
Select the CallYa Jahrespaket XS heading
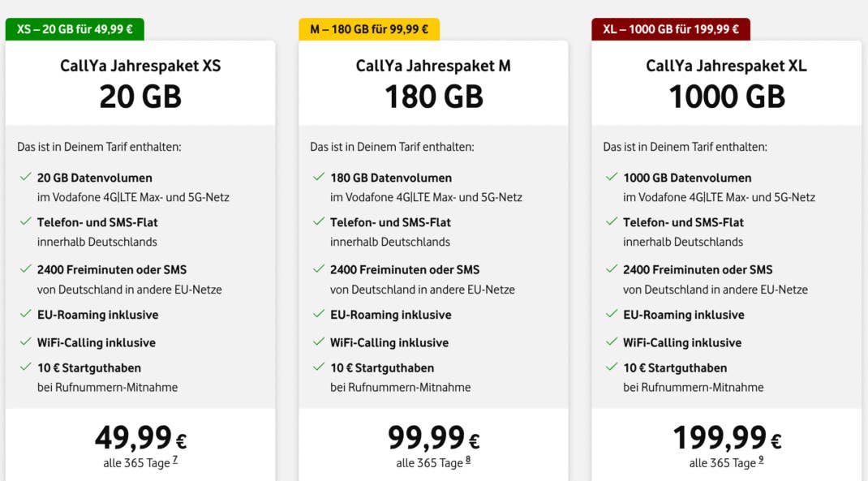click(x=140, y=66)
